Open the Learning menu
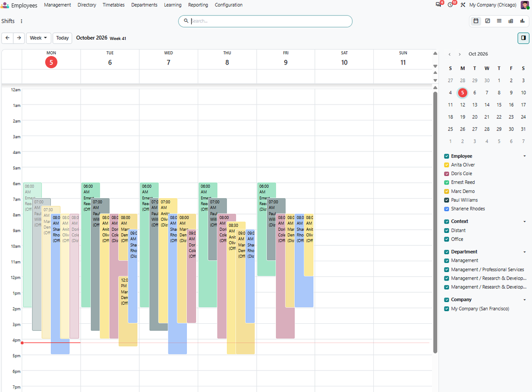The width and height of the screenshot is (532, 392). click(x=173, y=5)
